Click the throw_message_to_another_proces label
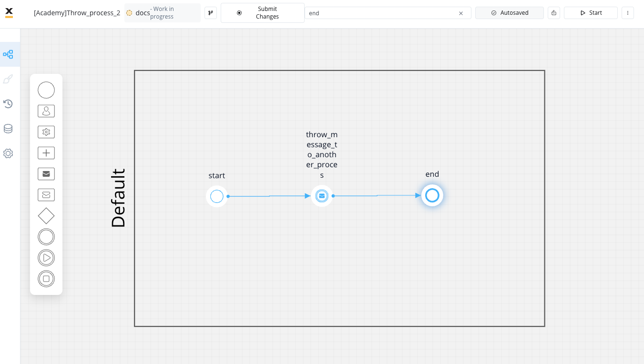Image resolution: width=644 pixels, height=364 pixels. pos(322,155)
